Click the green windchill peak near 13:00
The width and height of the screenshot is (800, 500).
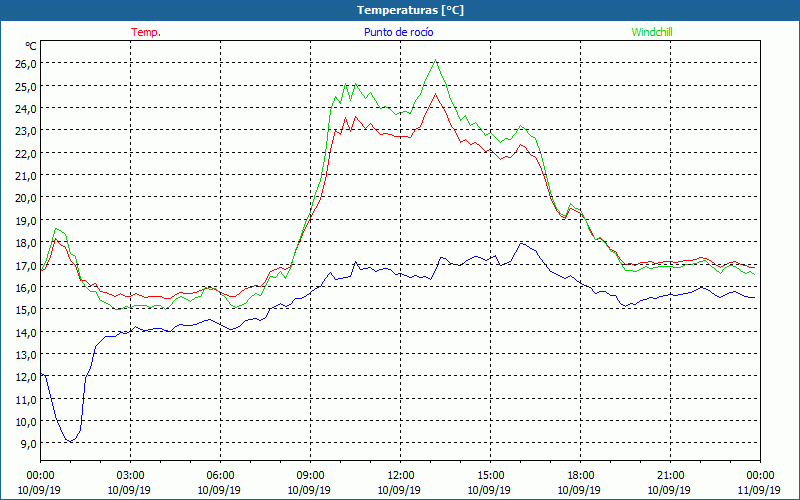tap(435, 60)
